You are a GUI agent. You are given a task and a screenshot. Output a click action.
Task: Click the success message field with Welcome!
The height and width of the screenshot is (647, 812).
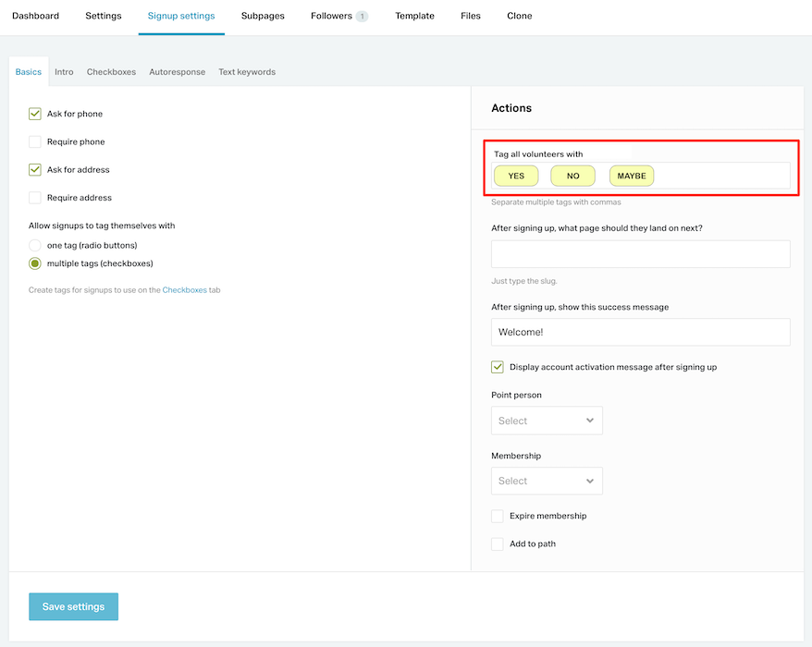click(x=641, y=333)
